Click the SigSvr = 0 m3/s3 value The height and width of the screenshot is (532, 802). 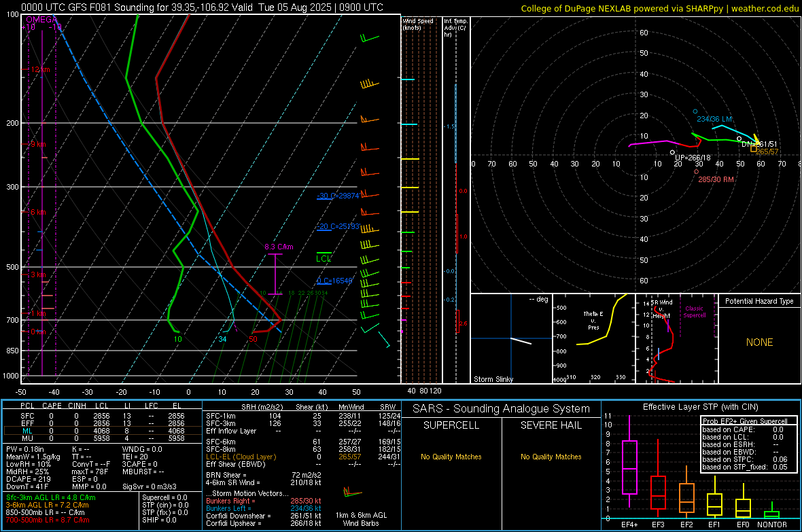[x=150, y=487]
